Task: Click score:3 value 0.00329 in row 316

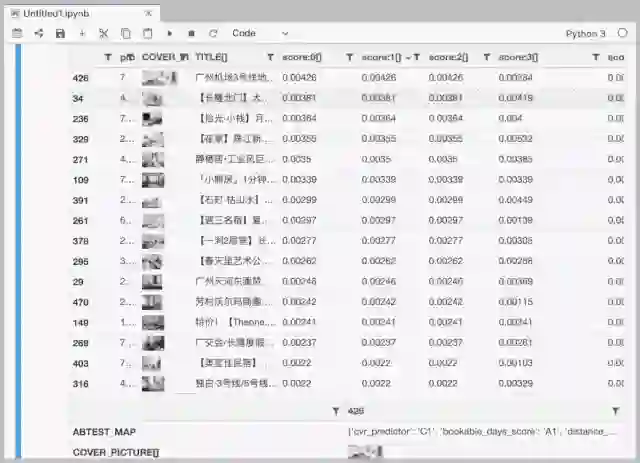Action: (x=516, y=384)
